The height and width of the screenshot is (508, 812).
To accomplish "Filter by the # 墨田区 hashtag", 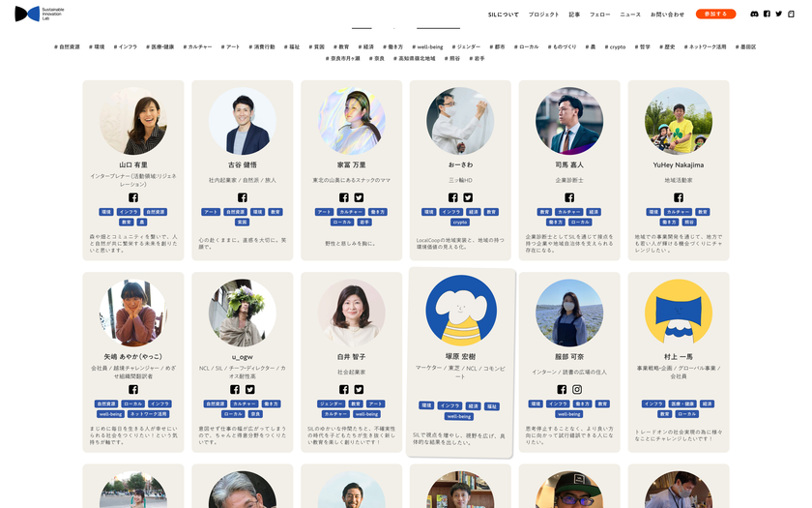I will [745, 46].
